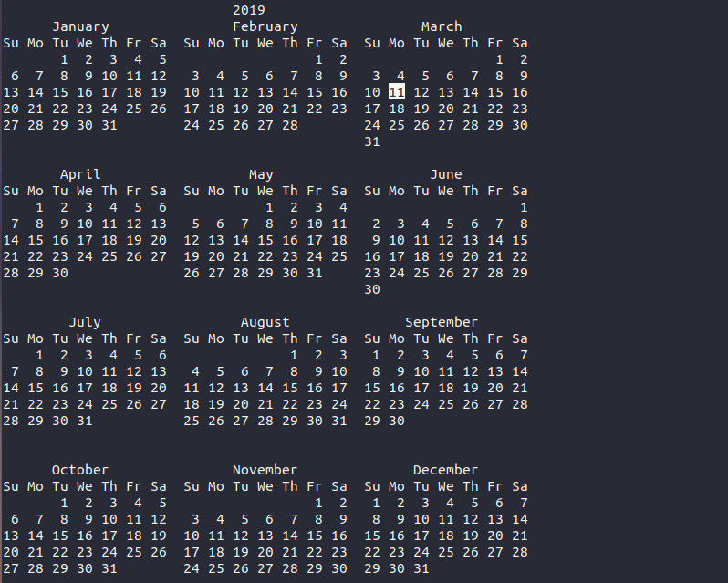Select the "Fr" header under July
The width and height of the screenshot is (728, 583).
click(x=134, y=338)
